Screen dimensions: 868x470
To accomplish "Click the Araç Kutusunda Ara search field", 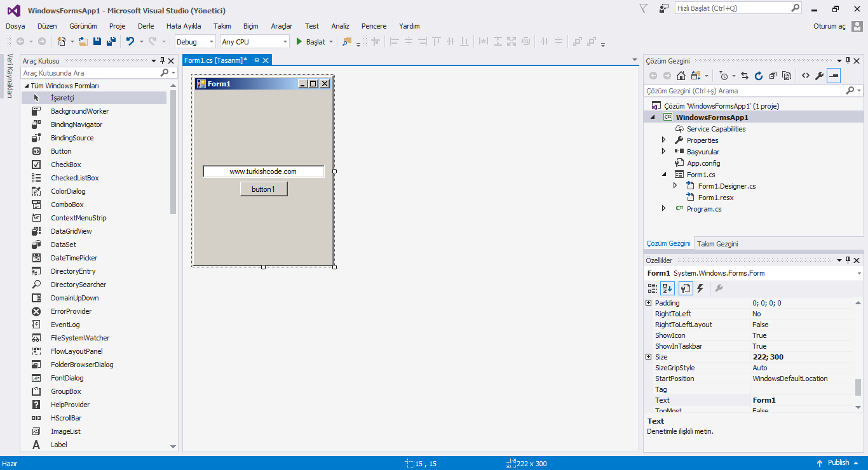I will 90,73.
